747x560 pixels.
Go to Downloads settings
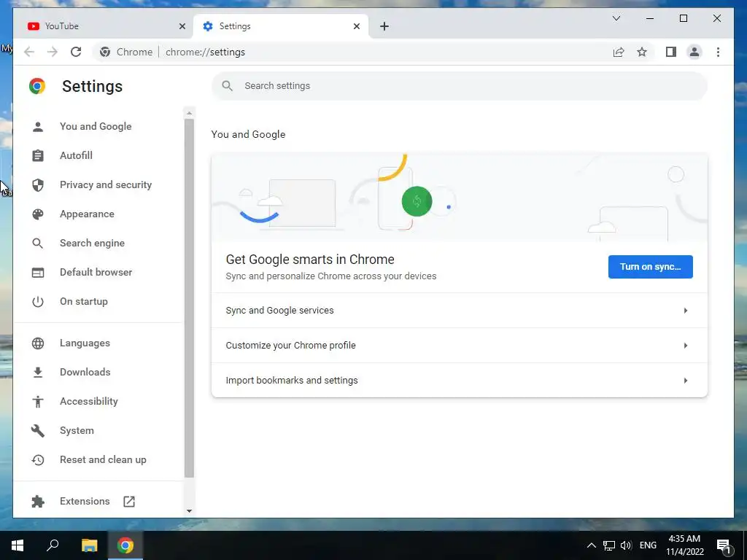(x=85, y=372)
